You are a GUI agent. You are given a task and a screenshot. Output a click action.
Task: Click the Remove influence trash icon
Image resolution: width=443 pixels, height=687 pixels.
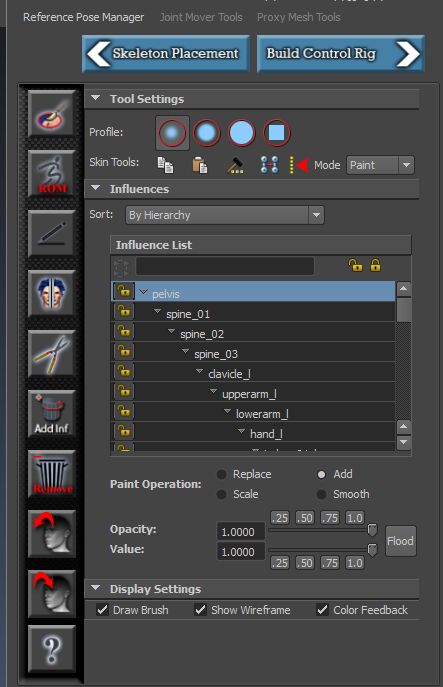[52, 474]
